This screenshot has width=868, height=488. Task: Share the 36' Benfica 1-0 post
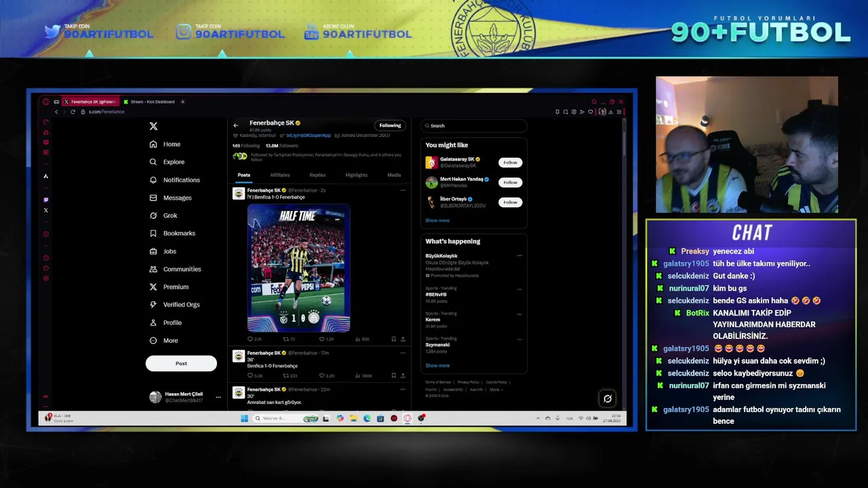point(403,375)
